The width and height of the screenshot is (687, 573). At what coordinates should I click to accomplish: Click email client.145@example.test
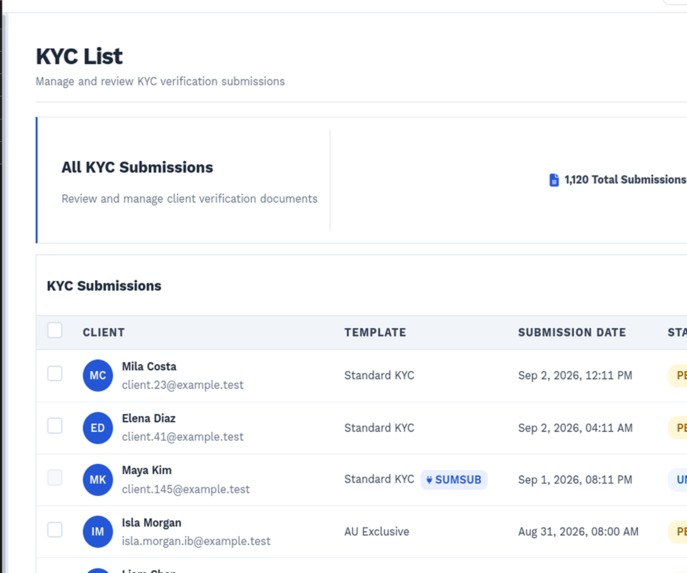pyautogui.click(x=186, y=489)
